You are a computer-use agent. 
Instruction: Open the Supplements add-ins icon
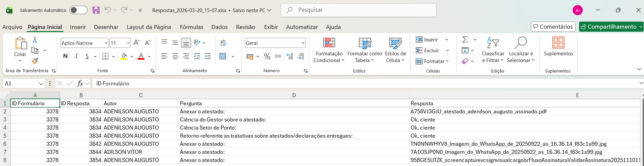(558, 43)
